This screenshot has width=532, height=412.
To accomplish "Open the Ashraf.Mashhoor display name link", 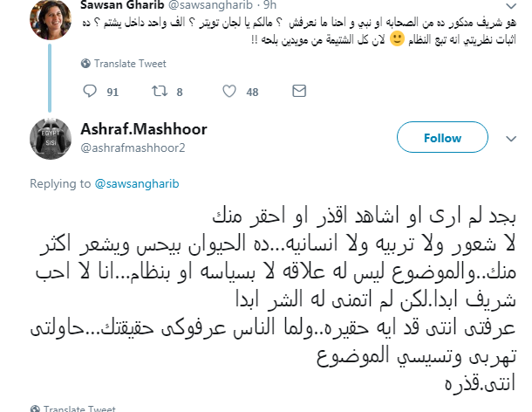I will 144,129.
